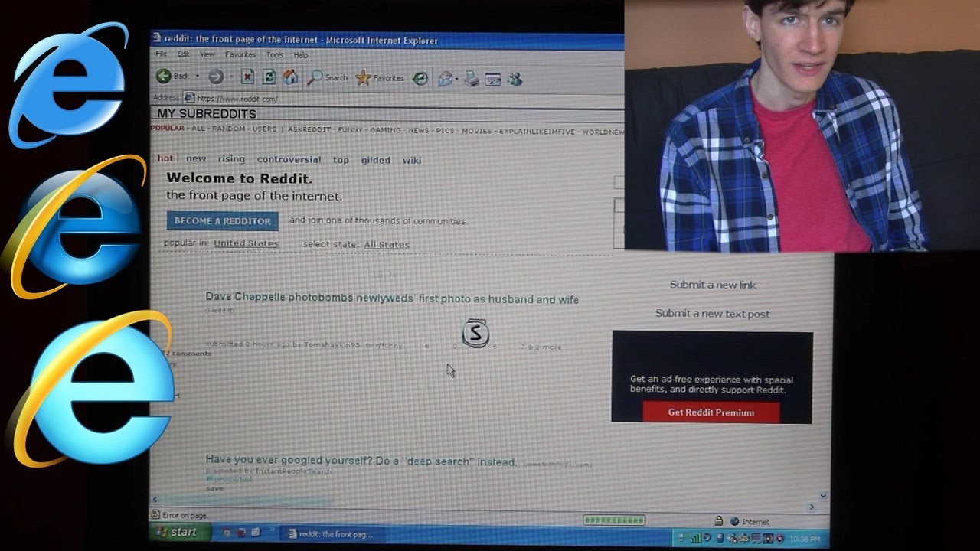980x551 pixels.
Task: Open the Back history dropdown arrow
Action: [x=198, y=77]
